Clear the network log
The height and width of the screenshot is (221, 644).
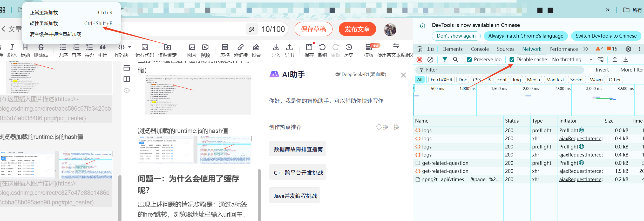430,60
